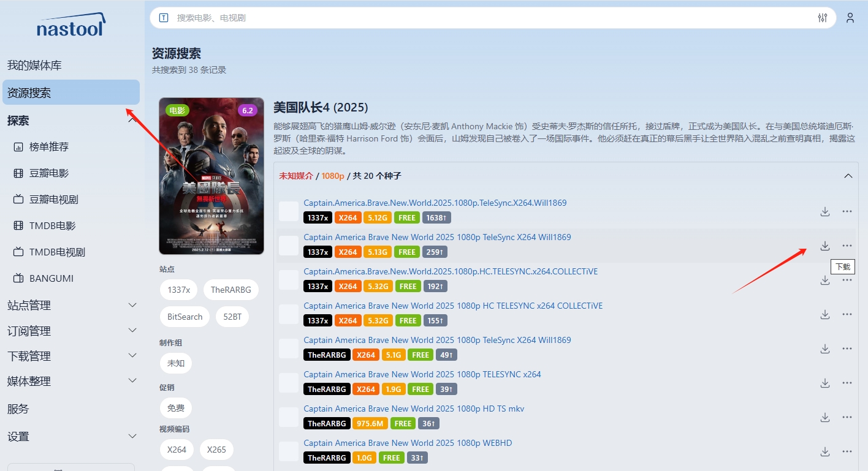
Task: Toggle the BitSearch site filter
Action: (185, 317)
